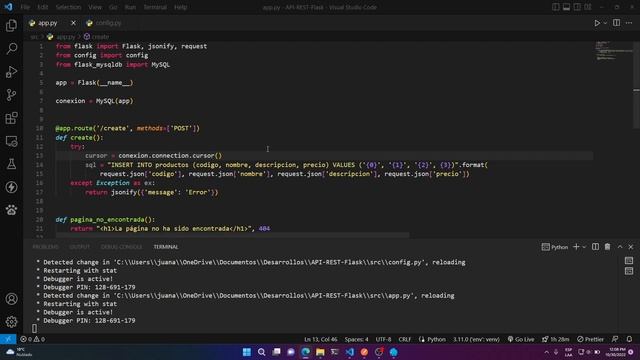Image resolution: width=640 pixels, height=360 pixels.
Task: Toggle panel layout icon in title bar
Action: [566, 7]
